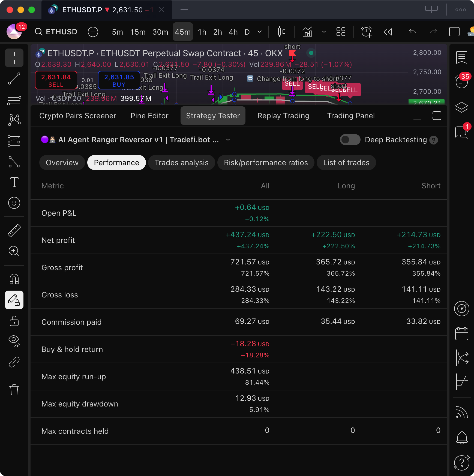Select the trend line drawing tool
Screen dimensions: 474x476
coord(14,79)
